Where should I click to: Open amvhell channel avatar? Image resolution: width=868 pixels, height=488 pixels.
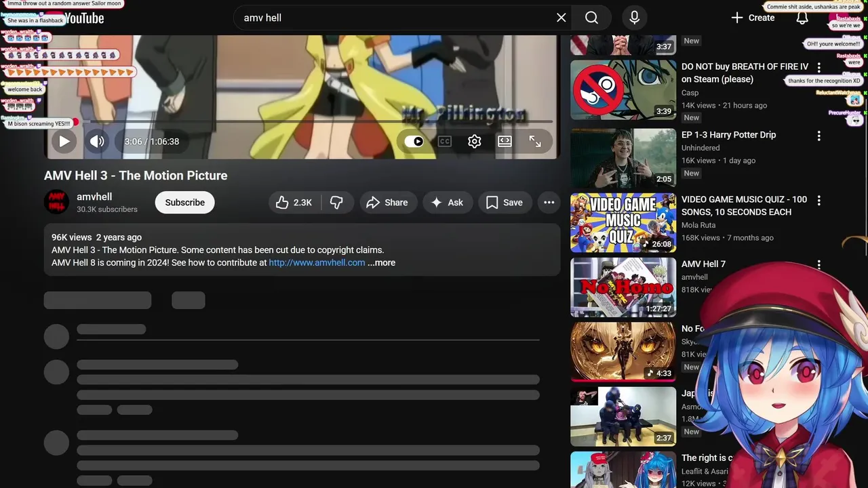click(56, 202)
